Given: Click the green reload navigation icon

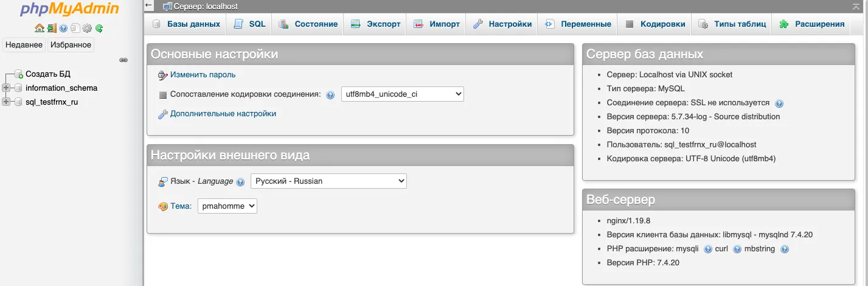Looking at the screenshot, I should click(x=99, y=28).
